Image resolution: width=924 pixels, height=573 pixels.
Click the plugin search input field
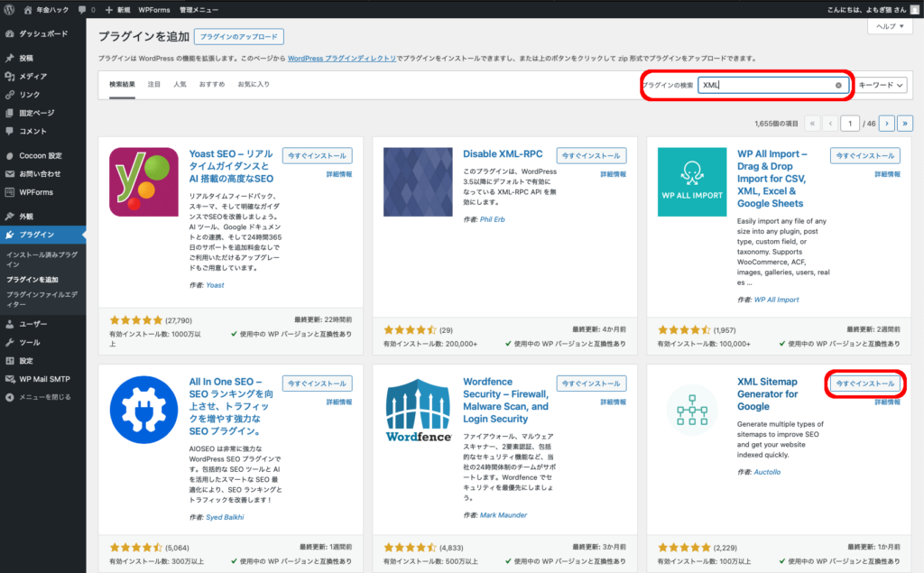coord(767,85)
